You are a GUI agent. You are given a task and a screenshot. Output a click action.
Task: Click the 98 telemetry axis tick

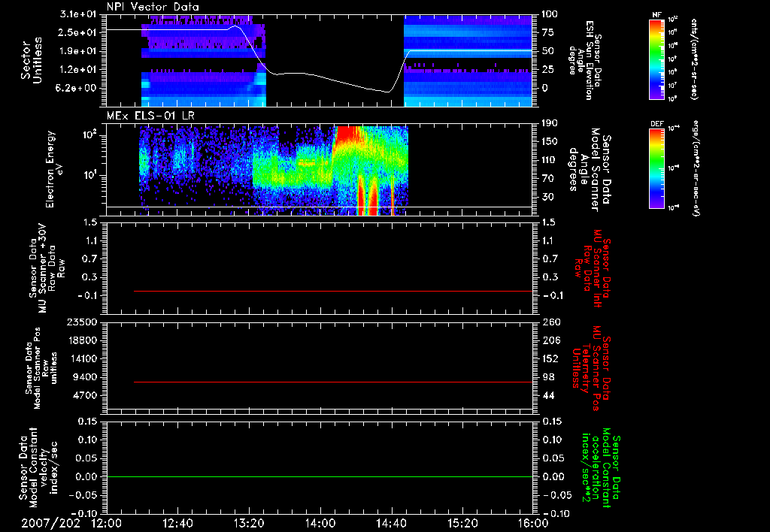(x=547, y=377)
